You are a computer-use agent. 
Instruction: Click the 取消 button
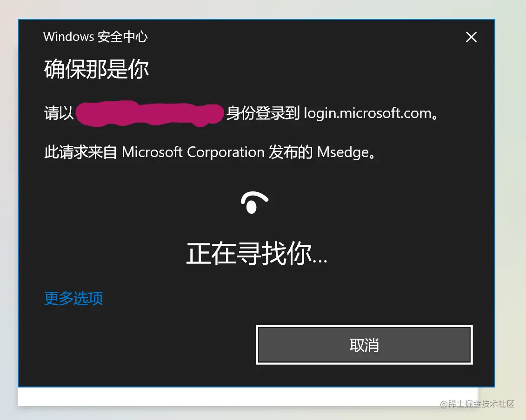(x=364, y=345)
